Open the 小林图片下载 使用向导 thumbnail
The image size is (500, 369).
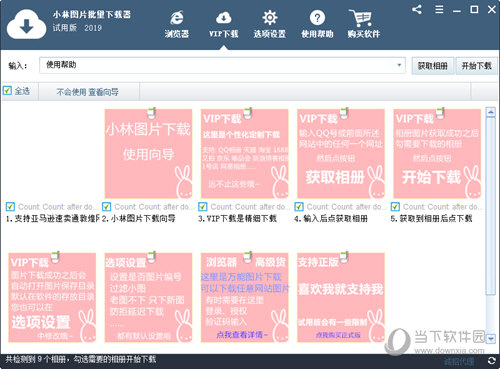point(148,154)
